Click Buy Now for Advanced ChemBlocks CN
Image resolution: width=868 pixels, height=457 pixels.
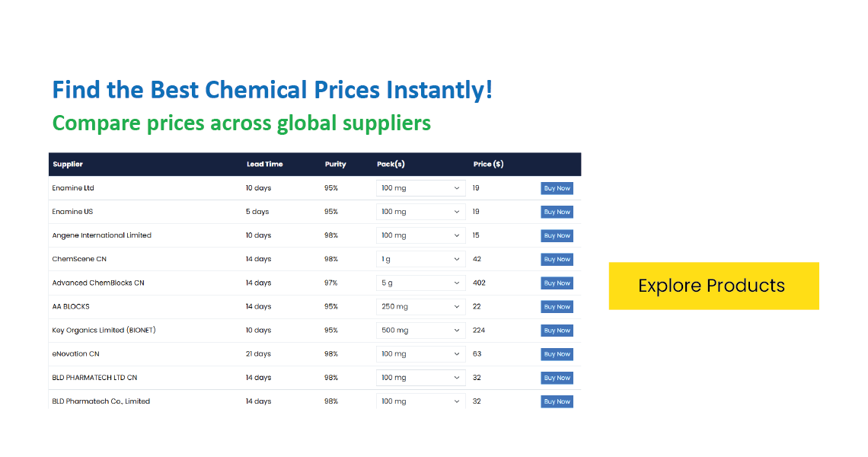pyautogui.click(x=557, y=283)
